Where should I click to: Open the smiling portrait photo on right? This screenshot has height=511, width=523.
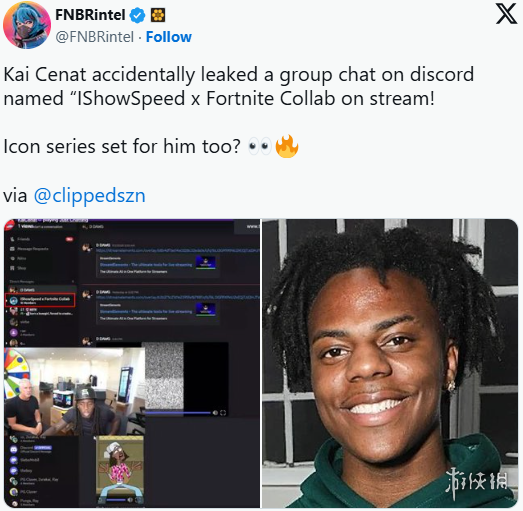[x=390, y=364]
